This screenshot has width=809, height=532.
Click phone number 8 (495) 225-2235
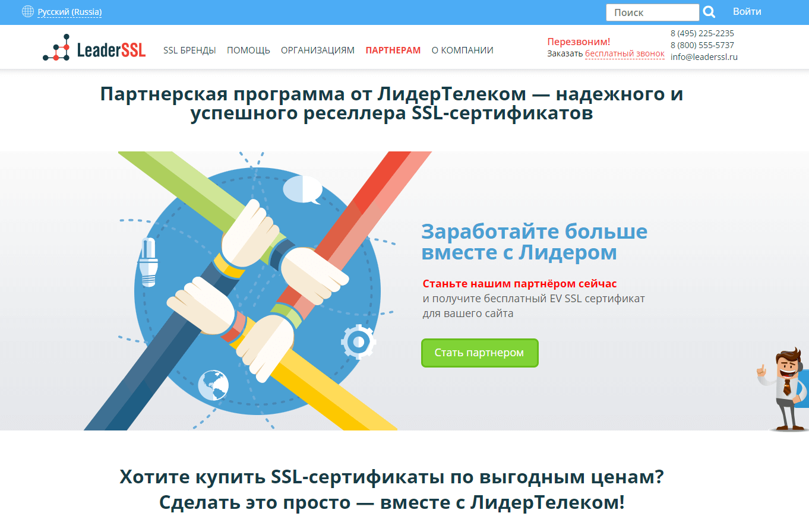click(702, 33)
